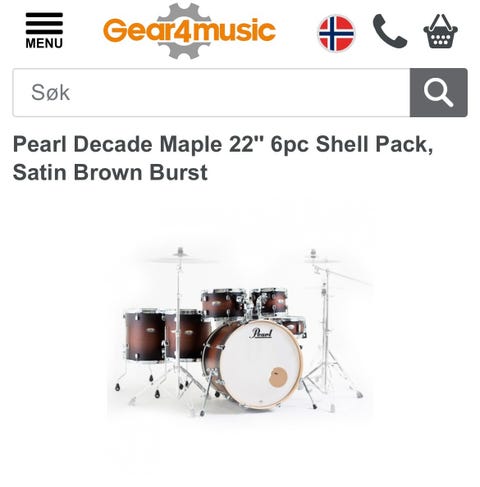Click the phone contact icon
Image resolution: width=480 pixels, height=487 pixels.
point(390,31)
